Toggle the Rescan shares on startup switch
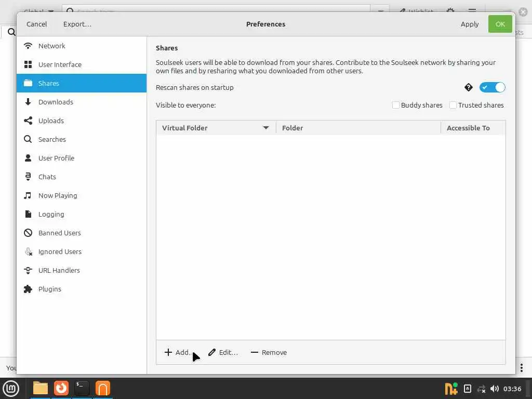The width and height of the screenshot is (532, 399). click(492, 87)
